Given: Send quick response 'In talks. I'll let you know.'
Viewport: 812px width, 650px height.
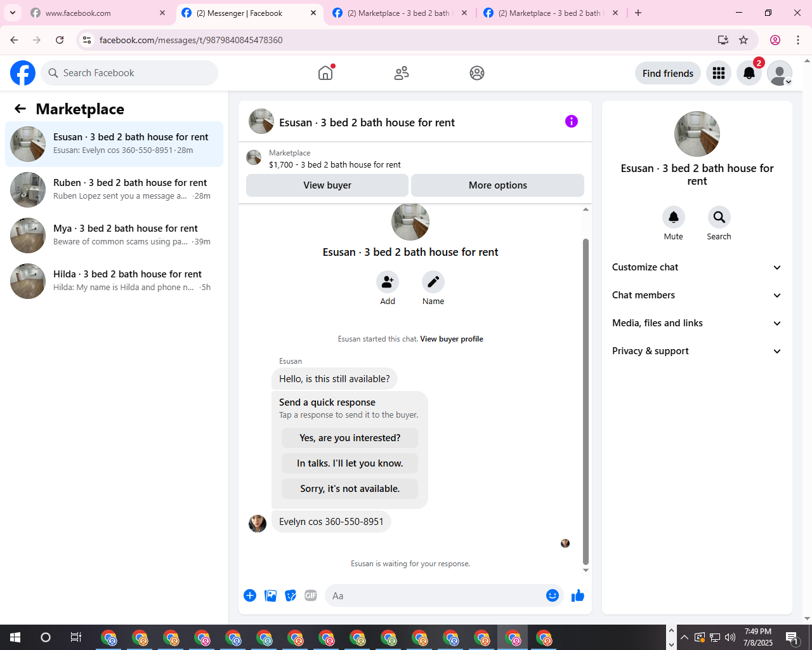Looking at the screenshot, I should (x=350, y=463).
